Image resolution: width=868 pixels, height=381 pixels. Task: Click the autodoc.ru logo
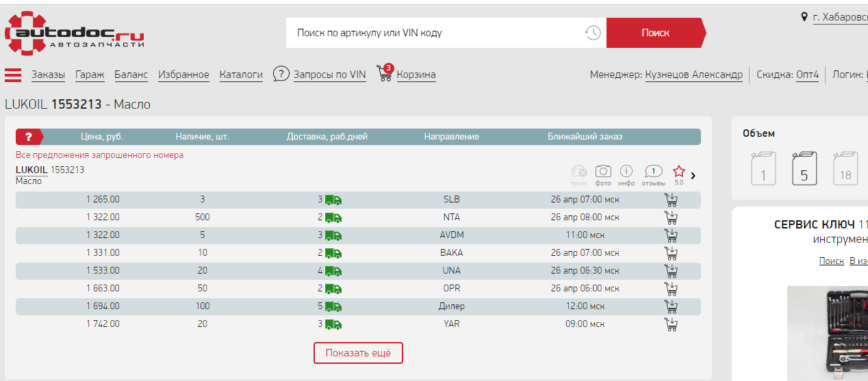pos(75,32)
